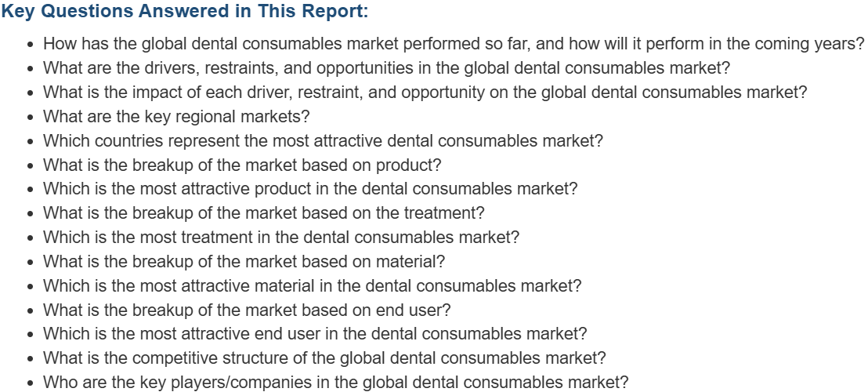Screen dimensions: 868x392
Task: Select the competitive structure question
Action: (324, 358)
